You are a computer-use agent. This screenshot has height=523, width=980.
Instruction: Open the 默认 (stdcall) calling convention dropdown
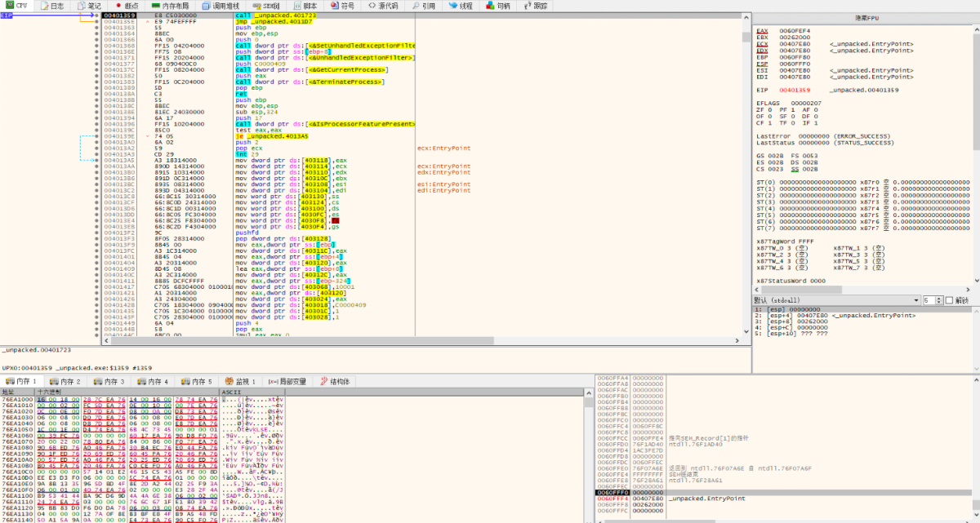click(837, 300)
